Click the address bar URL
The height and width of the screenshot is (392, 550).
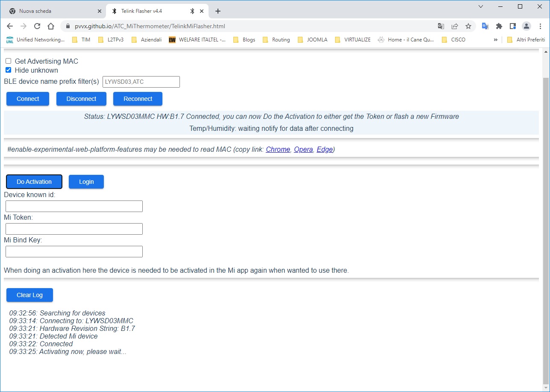pyautogui.click(x=150, y=26)
